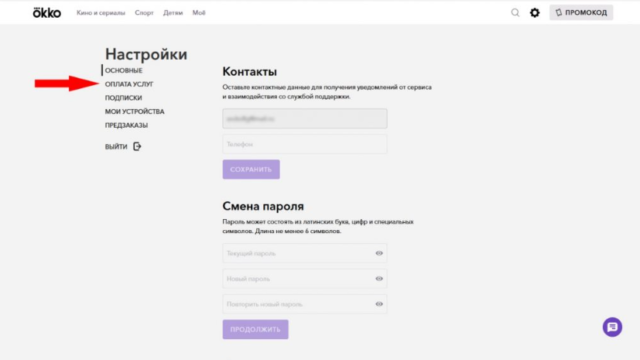Focus the Телефон input field
Screen dimensions: 640x360
point(304,144)
